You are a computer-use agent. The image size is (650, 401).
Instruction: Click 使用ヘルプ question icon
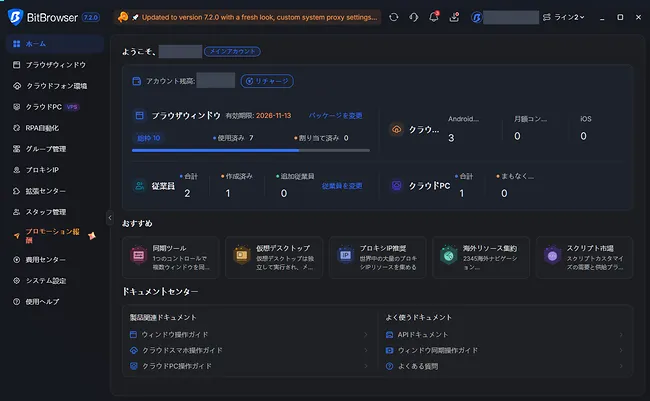(17, 301)
